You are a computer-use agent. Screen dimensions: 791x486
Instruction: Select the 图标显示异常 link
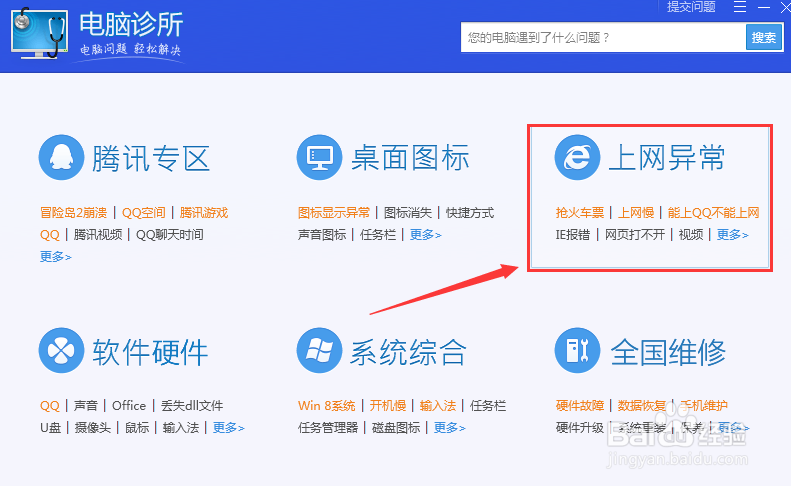tap(333, 212)
